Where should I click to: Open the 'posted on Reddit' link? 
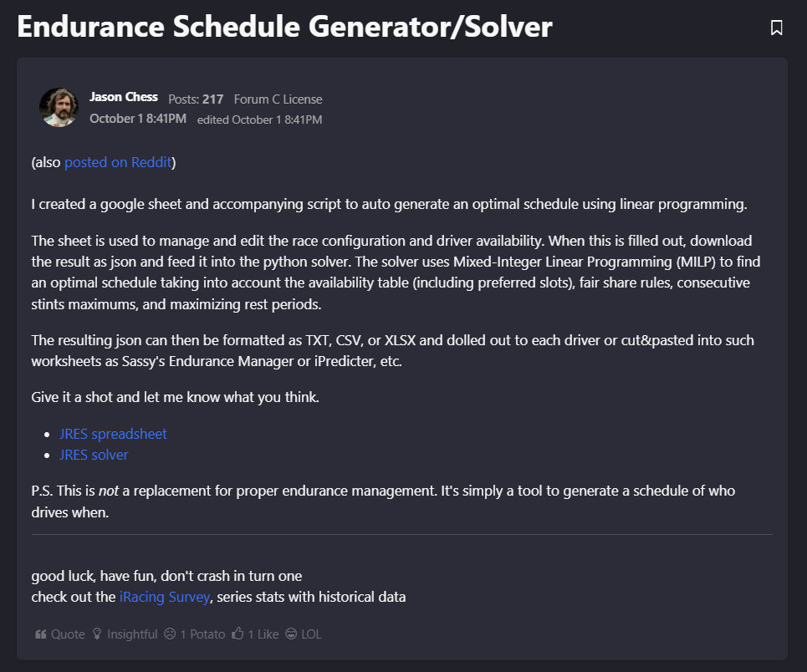pyautogui.click(x=118, y=162)
